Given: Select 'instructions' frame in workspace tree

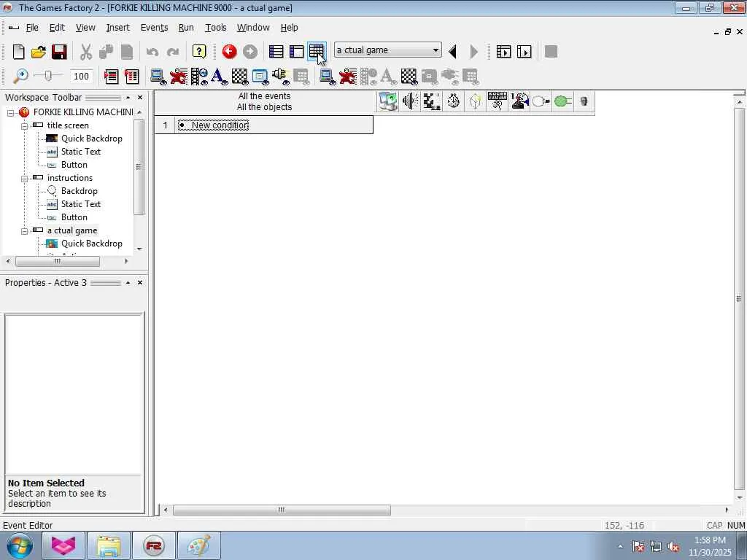Looking at the screenshot, I should tap(69, 178).
